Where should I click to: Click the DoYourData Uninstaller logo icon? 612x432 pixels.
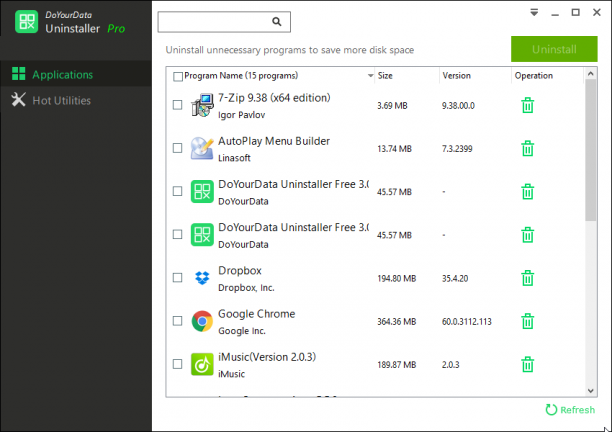pyautogui.click(x=27, y=21)
